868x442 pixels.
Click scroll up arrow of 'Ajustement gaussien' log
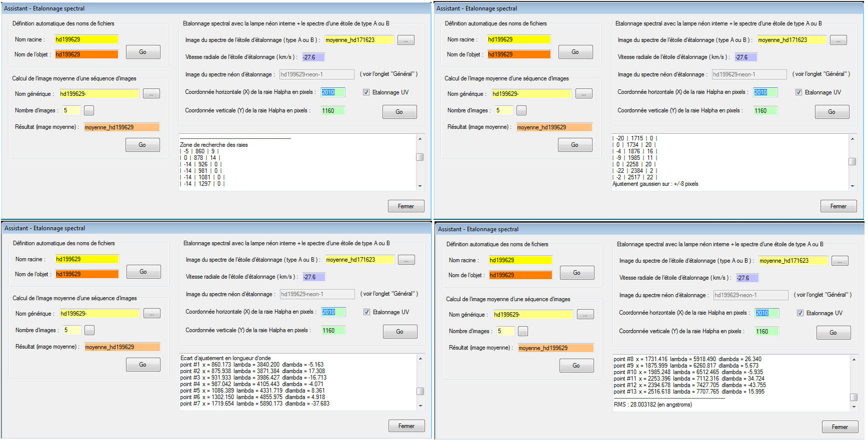(x=852, y=139)
